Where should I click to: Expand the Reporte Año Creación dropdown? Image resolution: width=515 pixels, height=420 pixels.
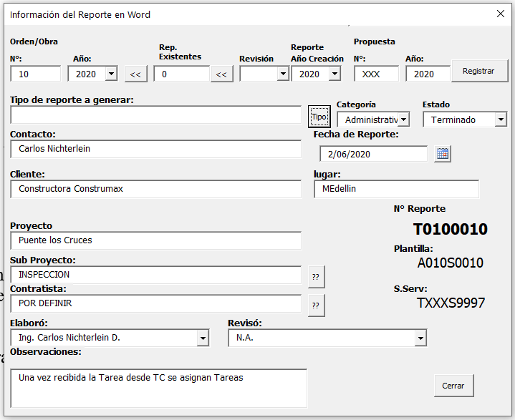(x=334, y=74)
